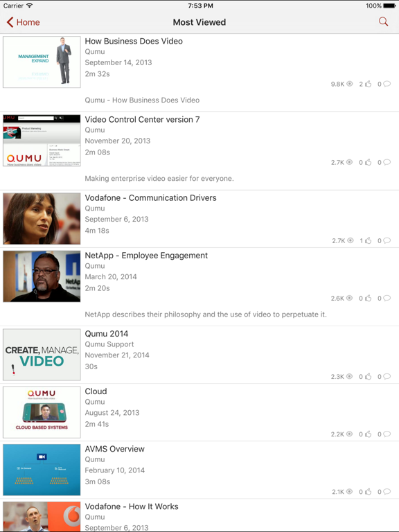
Task: Click the date November 21, 2014
Action: click(x=117, y=355)
